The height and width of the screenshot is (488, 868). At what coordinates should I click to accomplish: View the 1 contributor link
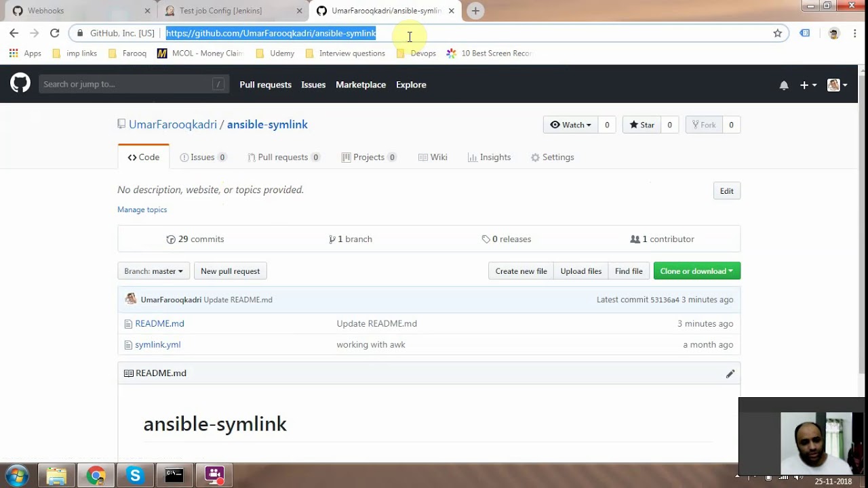tap(662, 239)
